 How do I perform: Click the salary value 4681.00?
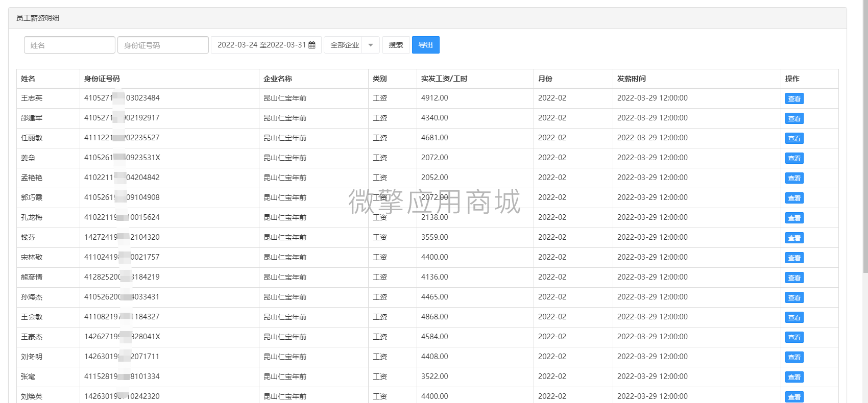pyautogui.click(x=435, y=138)
